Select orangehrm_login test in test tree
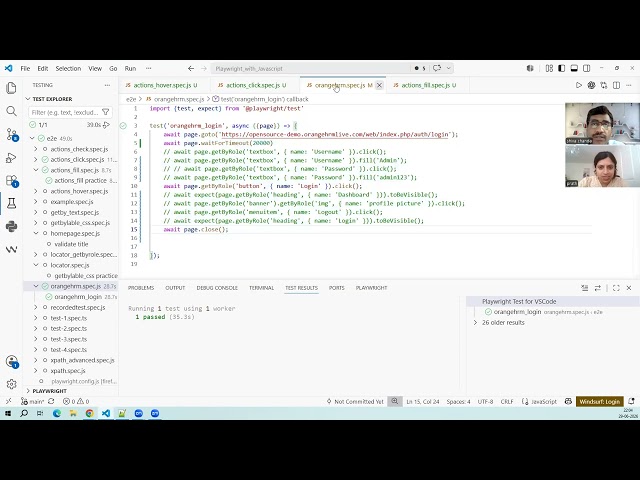The image size is (640, 480). (78, 297)
